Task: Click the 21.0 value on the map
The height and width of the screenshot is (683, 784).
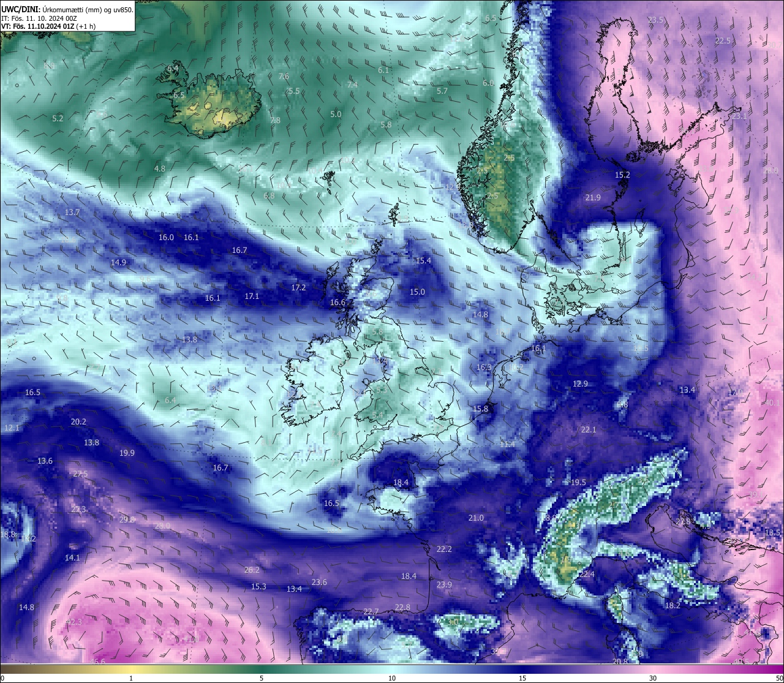Action: click(476, 518)
